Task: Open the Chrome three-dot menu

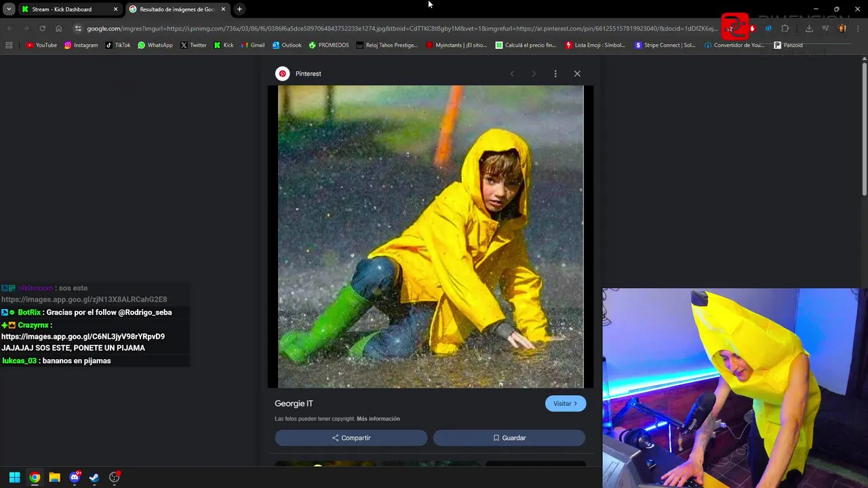Action: (859, 28)
